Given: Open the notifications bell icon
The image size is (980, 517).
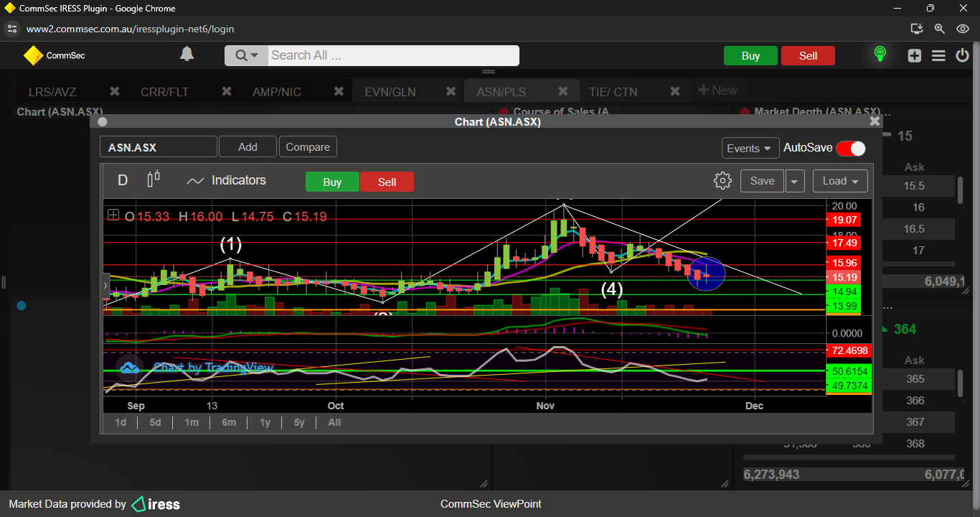Looking at the screenshot, I should click(187, 55).
